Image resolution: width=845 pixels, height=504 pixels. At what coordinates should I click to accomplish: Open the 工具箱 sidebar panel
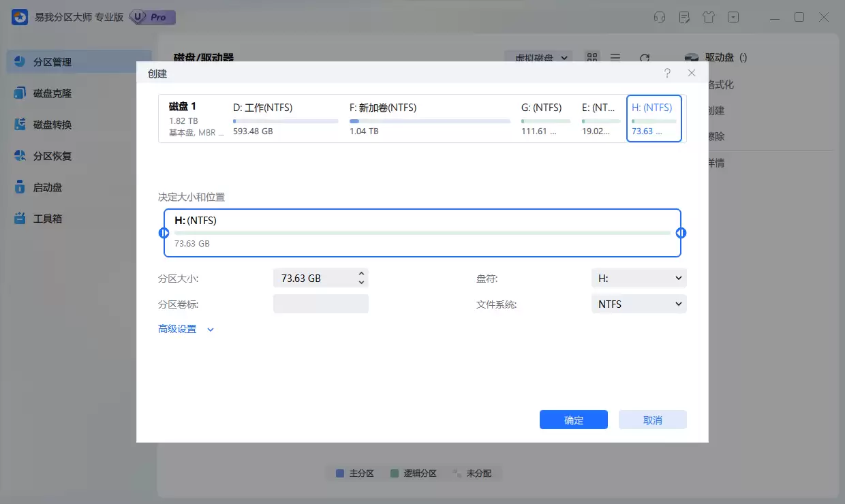click(49, 218)
